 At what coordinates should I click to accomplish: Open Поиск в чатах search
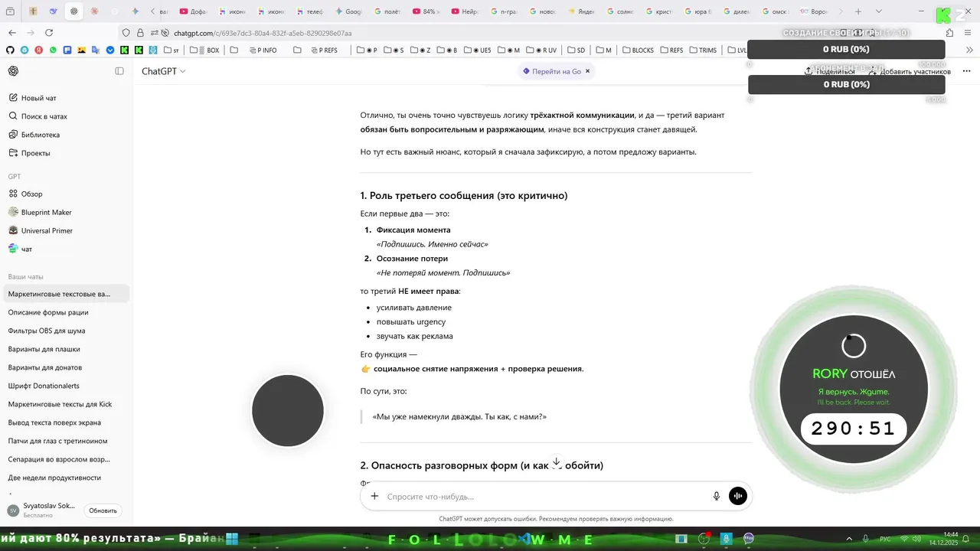[38, 116]
